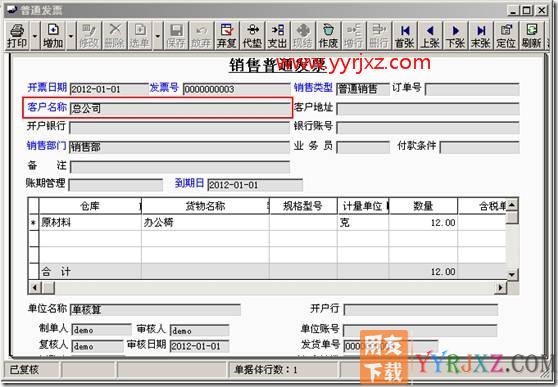Click the 客户地址 input field

428,108
